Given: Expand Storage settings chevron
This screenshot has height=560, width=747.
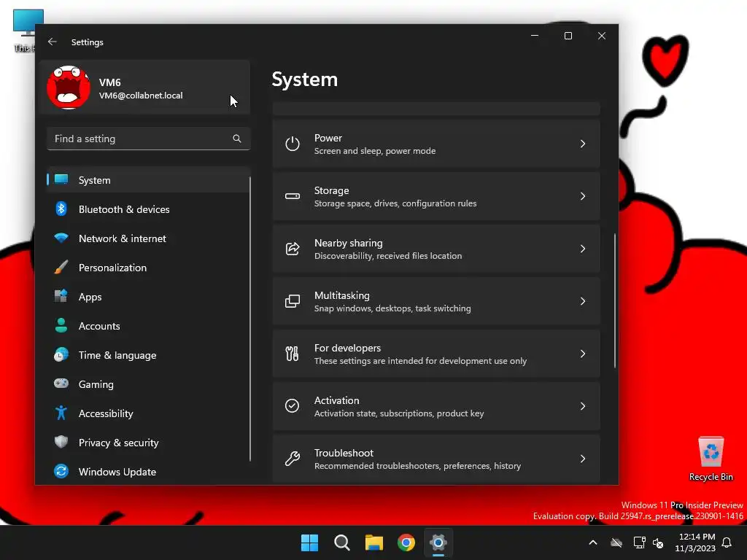Looking at the screenshot, I should [583, 196].
